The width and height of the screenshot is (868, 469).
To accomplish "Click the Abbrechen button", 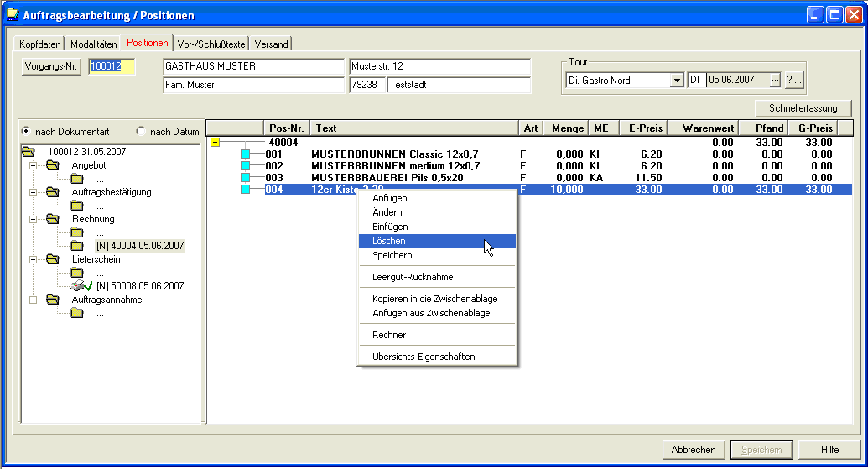I will (x=694, y=450).
